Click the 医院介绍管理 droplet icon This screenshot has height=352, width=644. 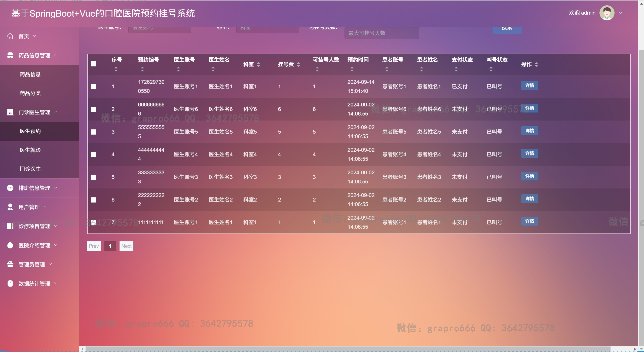(x=10, y=245)
